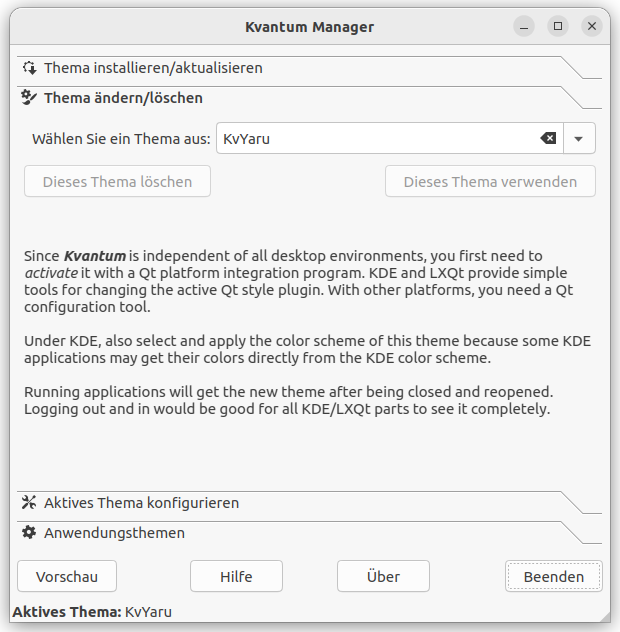Screen dimensions: 620x632
Task: Open the theme selection dropdown arrow
Action: click(x=579, y=138)
